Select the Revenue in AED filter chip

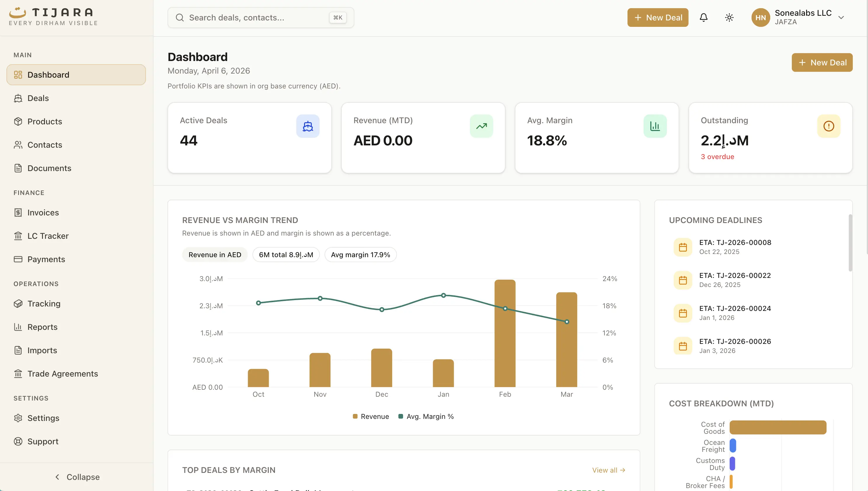pos(215,255)
